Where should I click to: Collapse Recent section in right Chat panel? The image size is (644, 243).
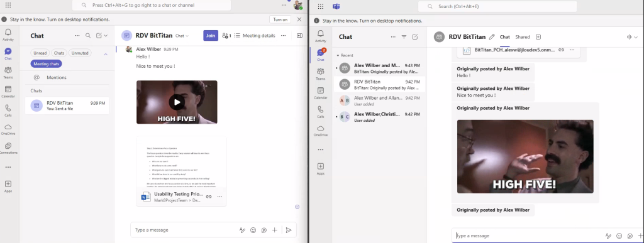click(x=345, y=55)
